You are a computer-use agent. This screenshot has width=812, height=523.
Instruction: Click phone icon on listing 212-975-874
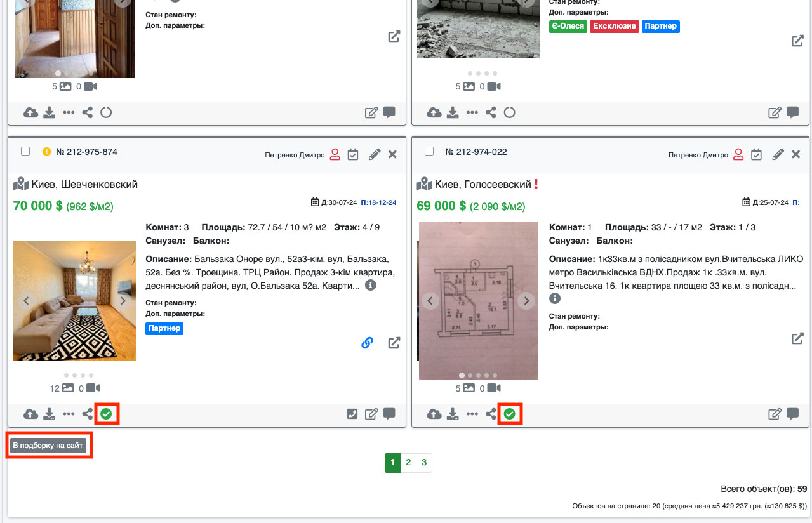[353, 414]
